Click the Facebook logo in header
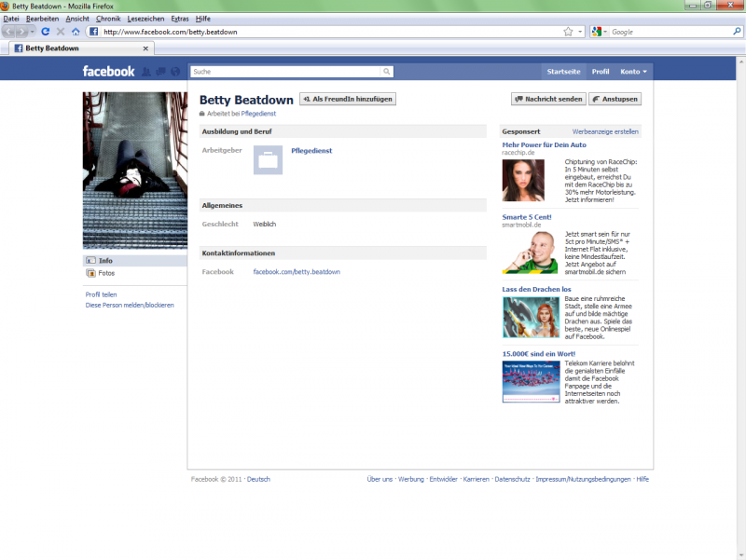 click(x=108, y=71)
